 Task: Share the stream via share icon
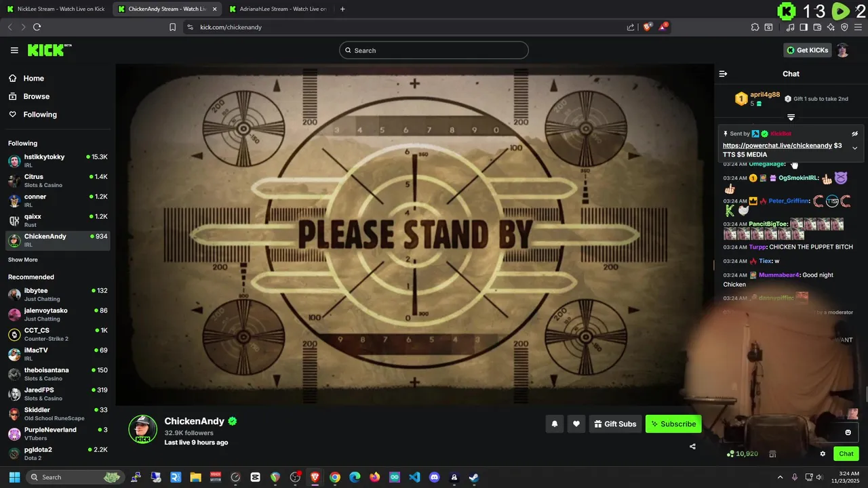tap(692, 447)
